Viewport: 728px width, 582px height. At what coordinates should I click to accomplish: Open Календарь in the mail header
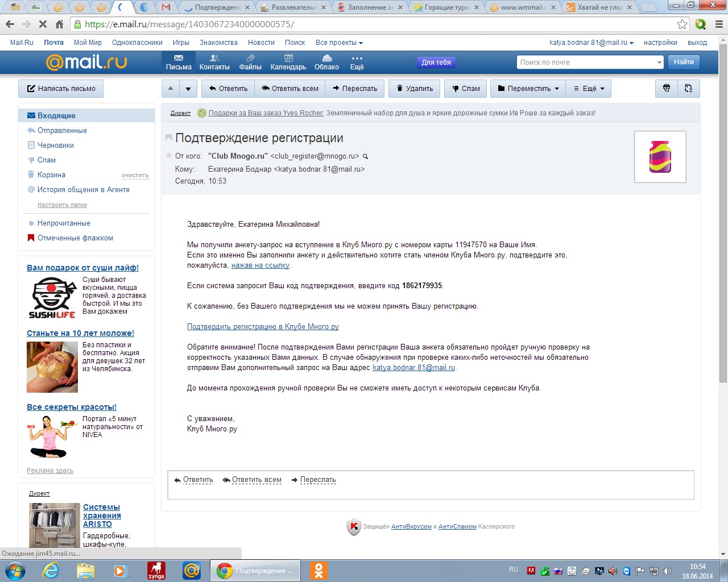click(288, 63)
